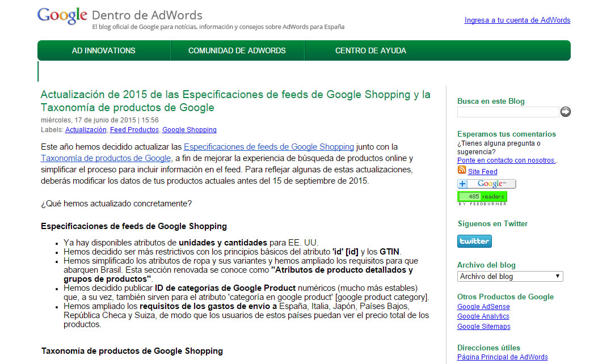Open the AD INNOVATIONS section
This screenshot has height=364, width=611.
pyautogui.click(x=103, y=50)
